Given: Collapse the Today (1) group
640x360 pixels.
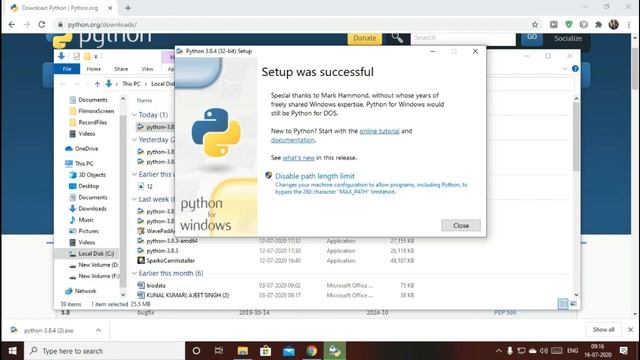Looking at the screenshot, I should (134, 115).
